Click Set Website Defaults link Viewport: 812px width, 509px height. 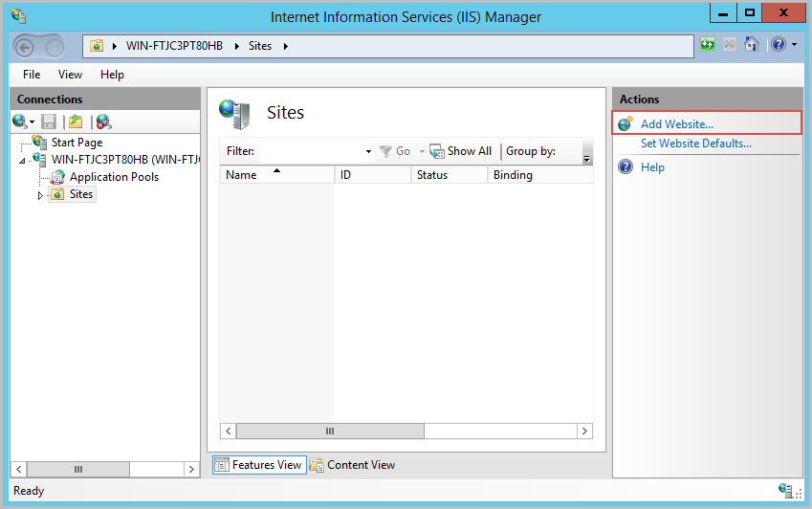(695, 144)
